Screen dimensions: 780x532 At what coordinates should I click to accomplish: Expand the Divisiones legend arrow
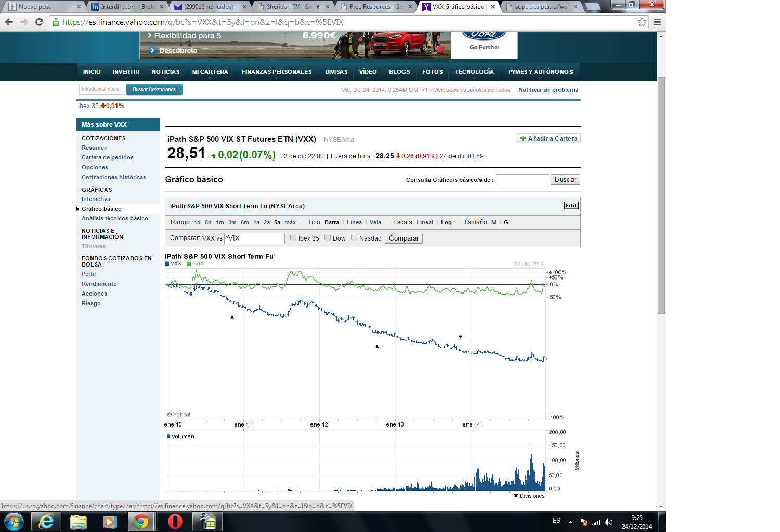pos(516,496)
